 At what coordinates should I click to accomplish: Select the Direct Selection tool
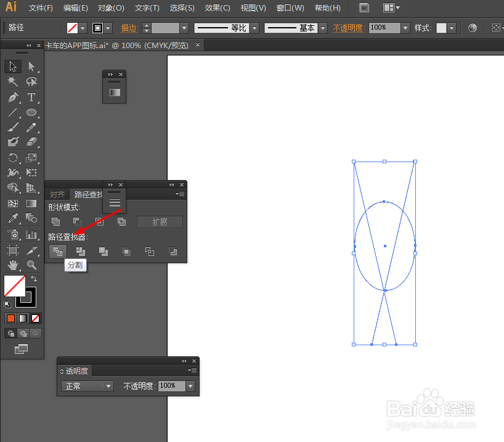coord(31,67)
